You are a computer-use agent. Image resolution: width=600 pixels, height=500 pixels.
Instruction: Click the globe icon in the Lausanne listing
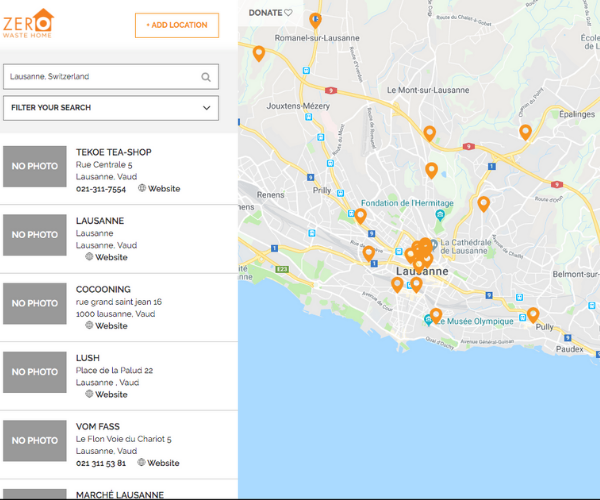tap(89, 256)
